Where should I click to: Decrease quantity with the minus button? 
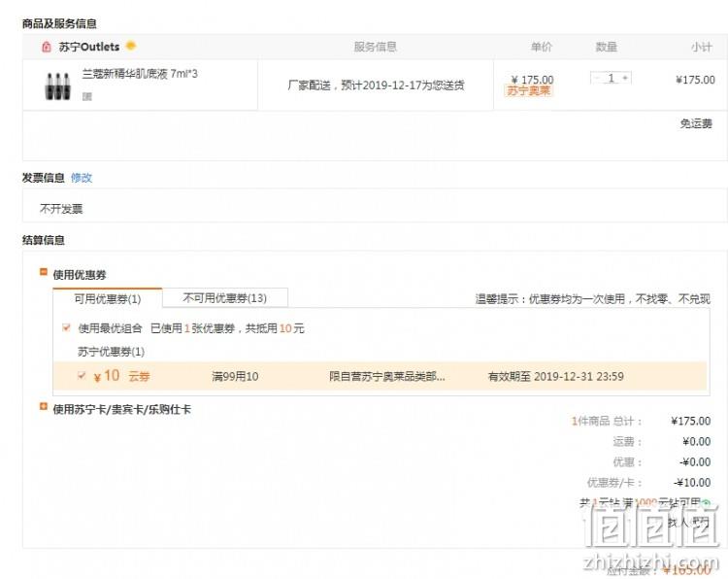(x=598, y=78)
